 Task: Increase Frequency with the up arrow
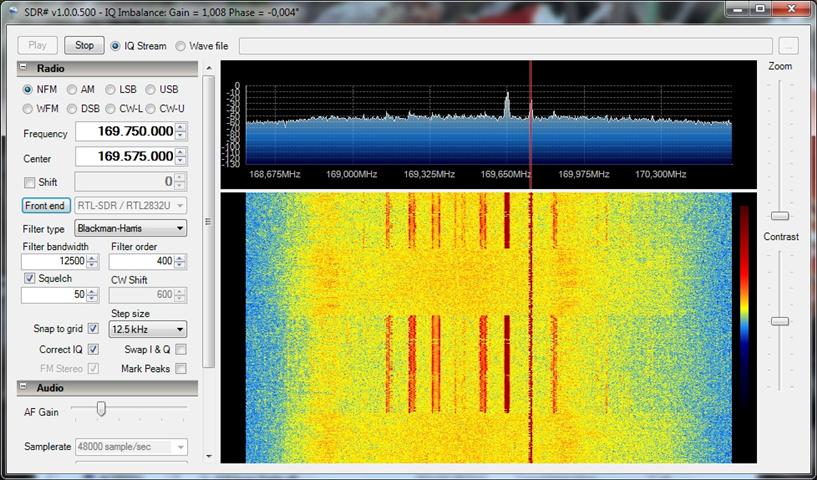180,128
